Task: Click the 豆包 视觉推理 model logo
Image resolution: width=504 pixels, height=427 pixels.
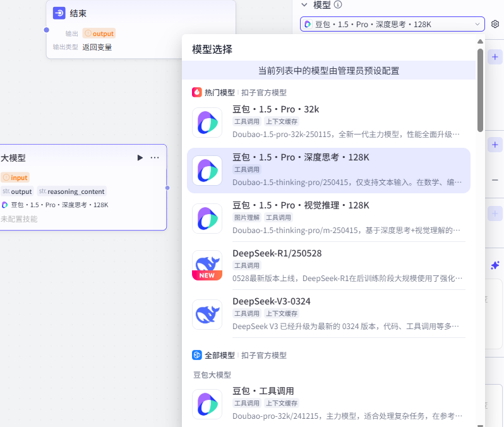Action: 207,219
